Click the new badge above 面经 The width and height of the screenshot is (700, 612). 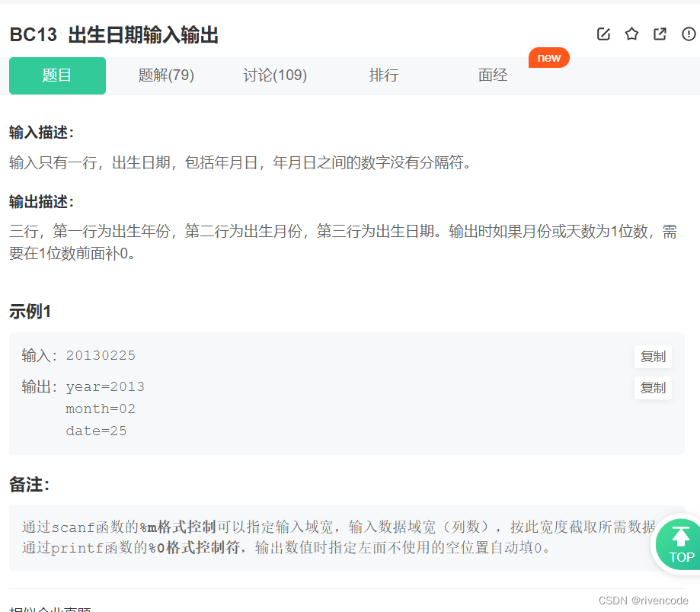[548, 58]
